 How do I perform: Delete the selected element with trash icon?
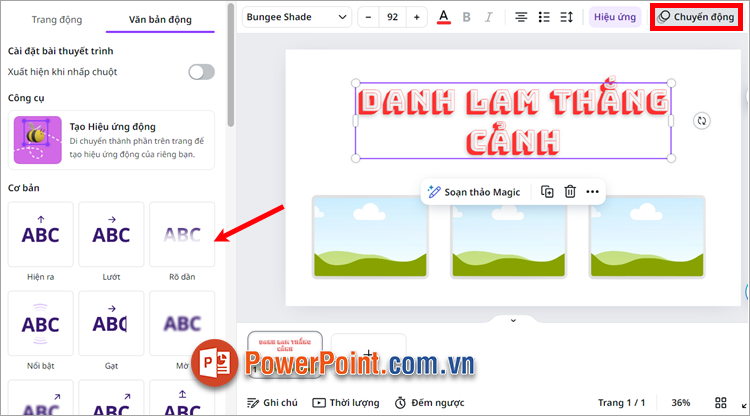(570, 192)
